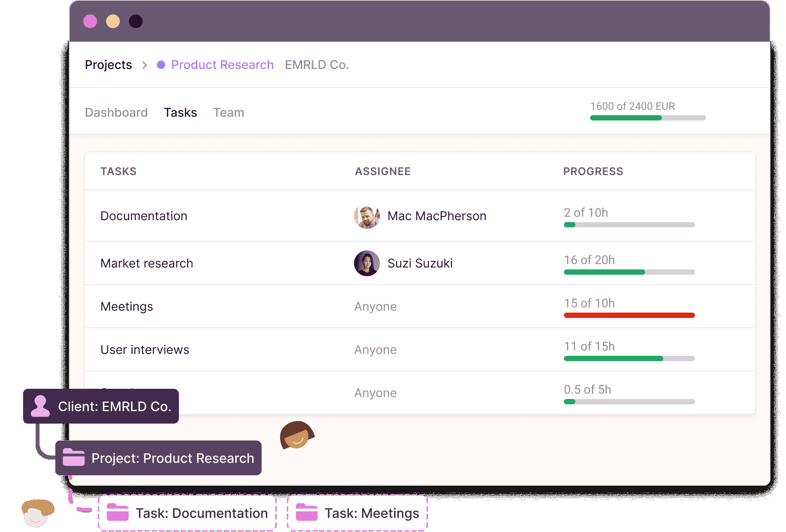786x532 pixels.
Task: Click the brown-haired face illustration
Action: [x=297, y=436]
